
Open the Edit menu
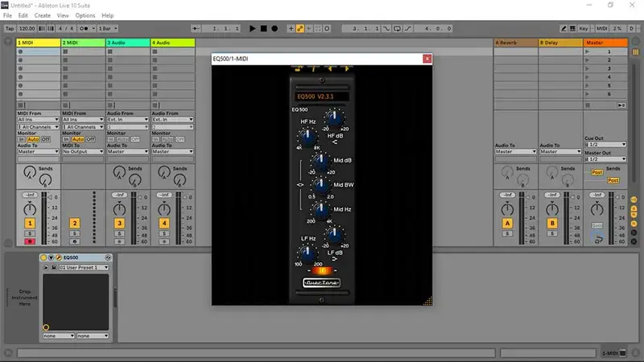tap(23, 15)
